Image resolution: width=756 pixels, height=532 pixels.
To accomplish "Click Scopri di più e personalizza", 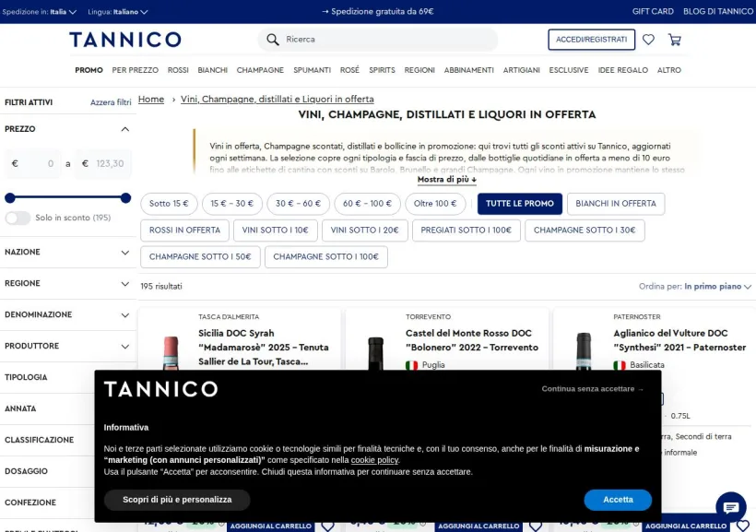I will click(177, 500).
